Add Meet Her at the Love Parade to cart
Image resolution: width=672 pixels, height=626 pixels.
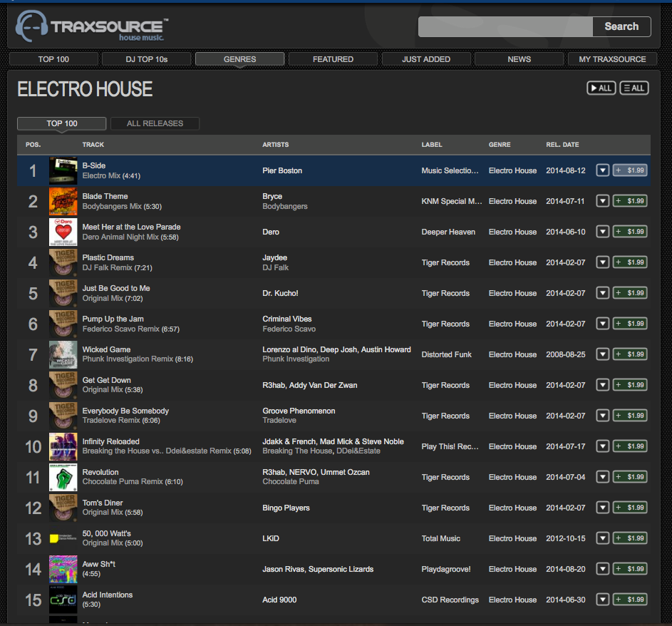pyautogui.click(x=629, y=232)
